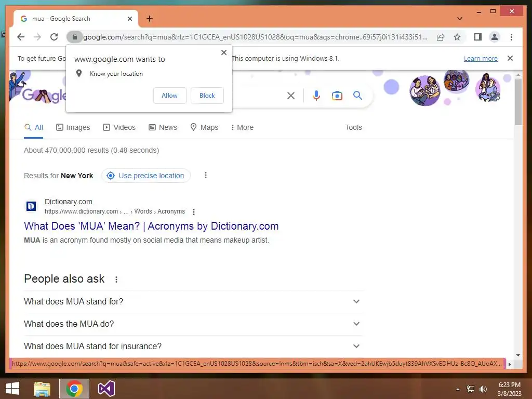Launch Visual Studio from the taskbar

click(x=106, y=389)
